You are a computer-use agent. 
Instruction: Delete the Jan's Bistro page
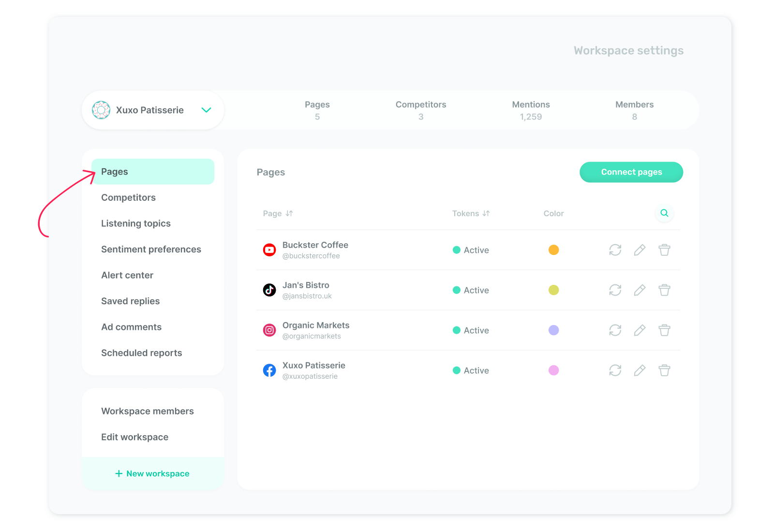click(664, 290)
